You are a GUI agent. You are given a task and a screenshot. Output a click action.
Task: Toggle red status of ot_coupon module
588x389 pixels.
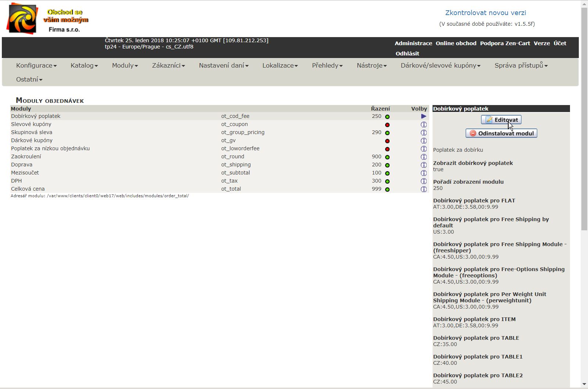(387, 125)
